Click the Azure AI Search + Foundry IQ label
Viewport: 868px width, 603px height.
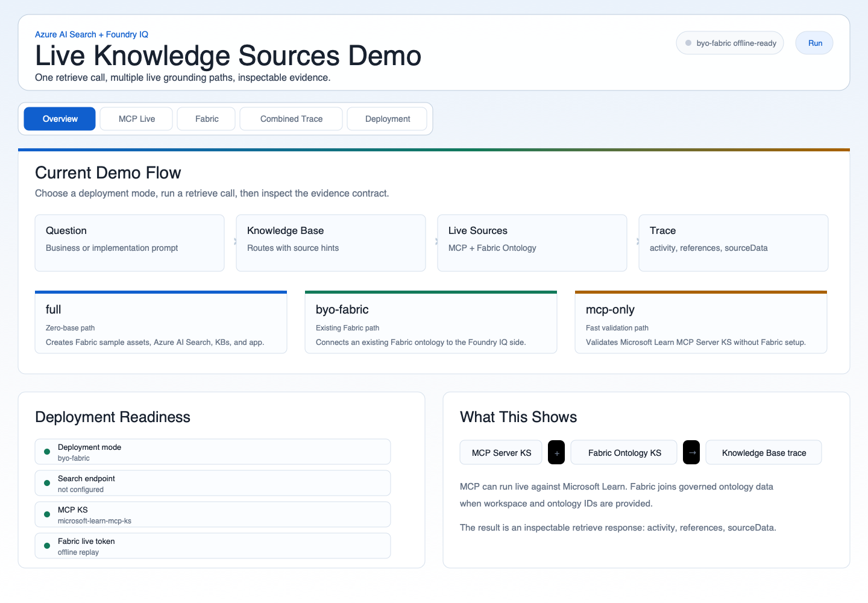[92, 34]
